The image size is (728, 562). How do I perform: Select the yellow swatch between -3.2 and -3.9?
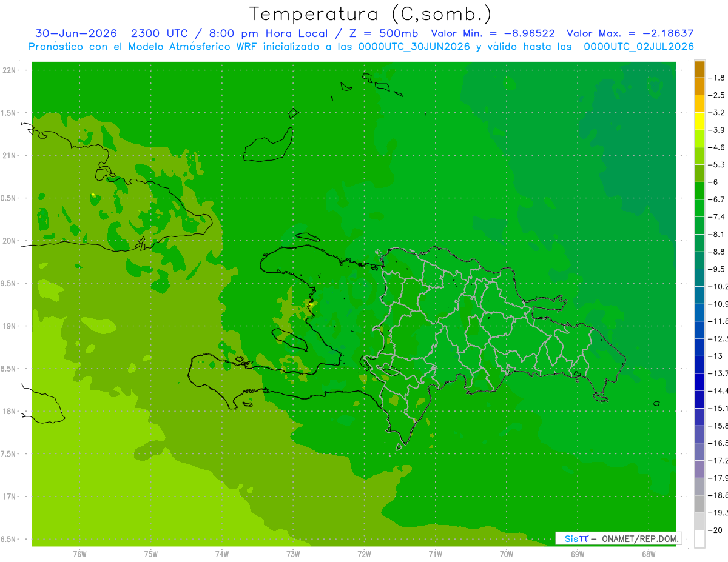click(699, 121)
